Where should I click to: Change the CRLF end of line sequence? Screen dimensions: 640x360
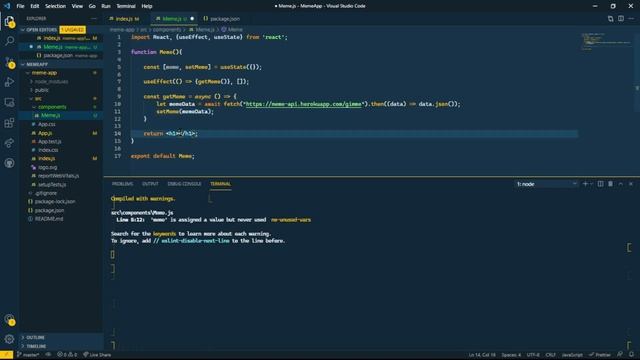(551, 355)
